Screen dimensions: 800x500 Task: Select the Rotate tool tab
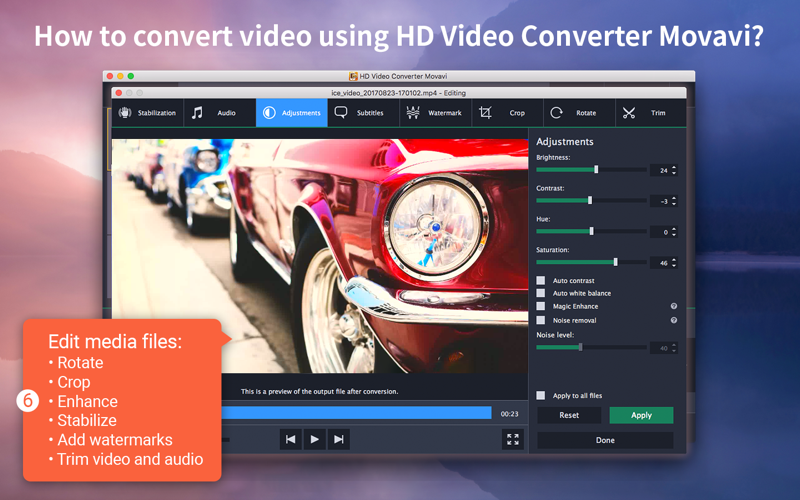[x=573, y=113]
